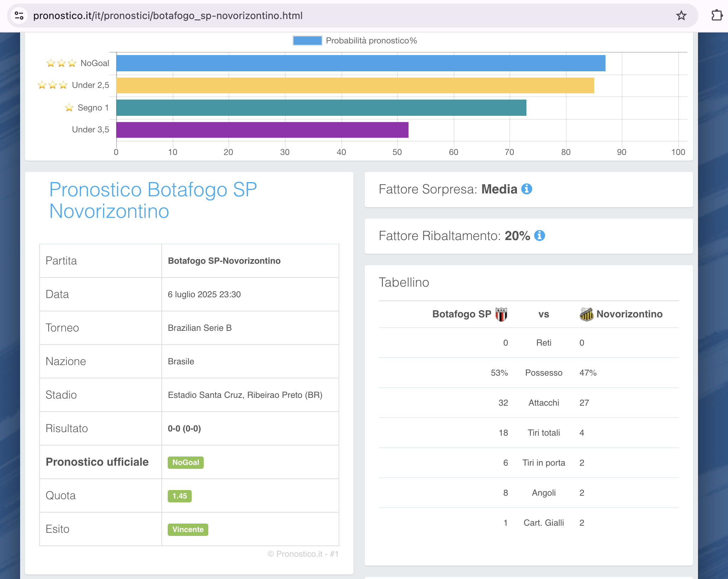Click the 'Tiri totali' stat label
The height and width of the screenshot is (579, 728).
(x=544, y=433)
